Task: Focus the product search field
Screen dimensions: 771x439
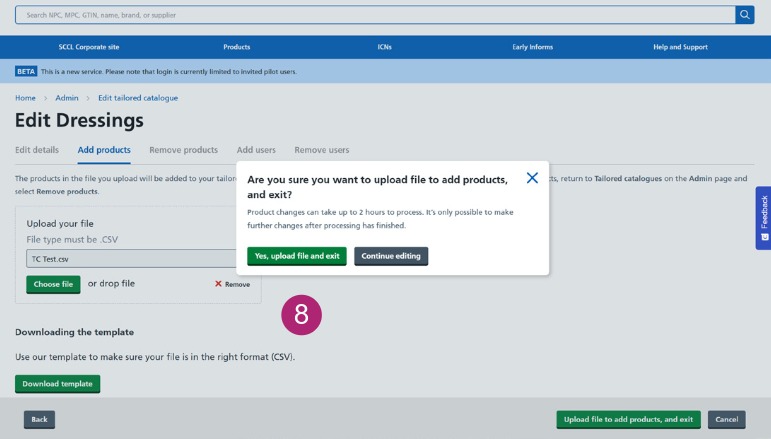Action: coord(375,15)
